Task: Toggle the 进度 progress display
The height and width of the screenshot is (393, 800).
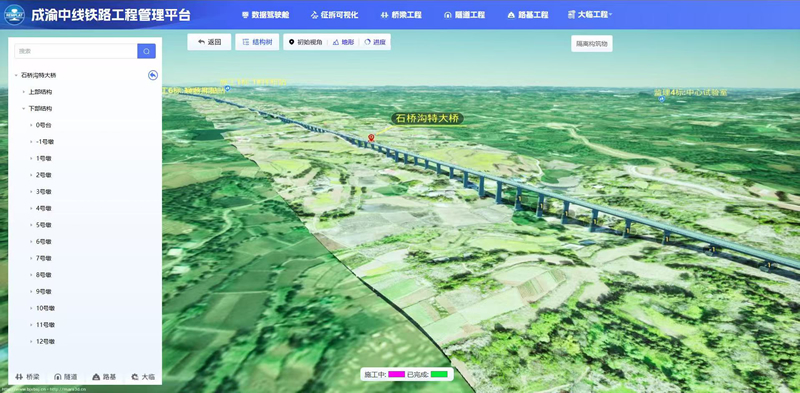Action: 375,42
